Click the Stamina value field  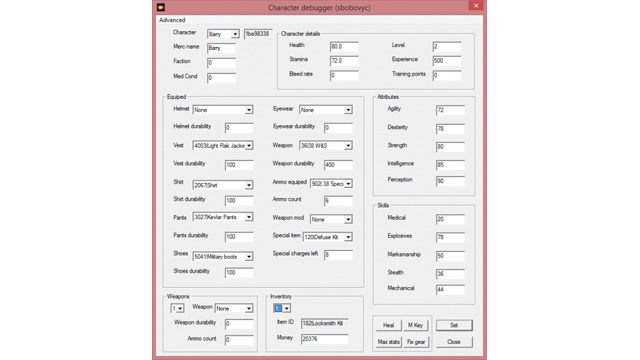pos(344,61)
